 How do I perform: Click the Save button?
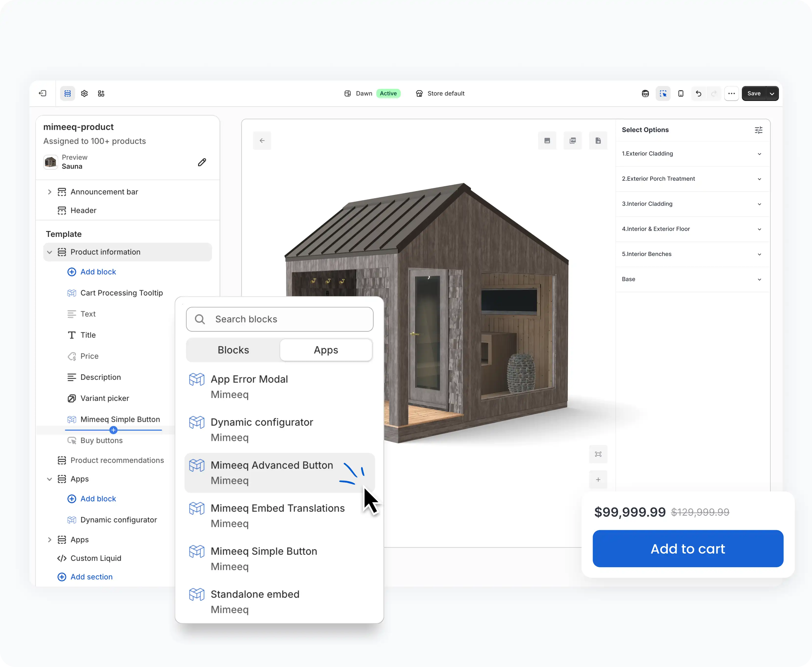pos(754,93)
